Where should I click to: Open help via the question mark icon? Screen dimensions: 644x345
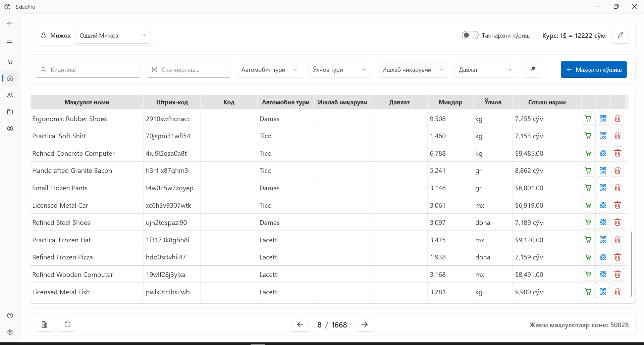10,315
